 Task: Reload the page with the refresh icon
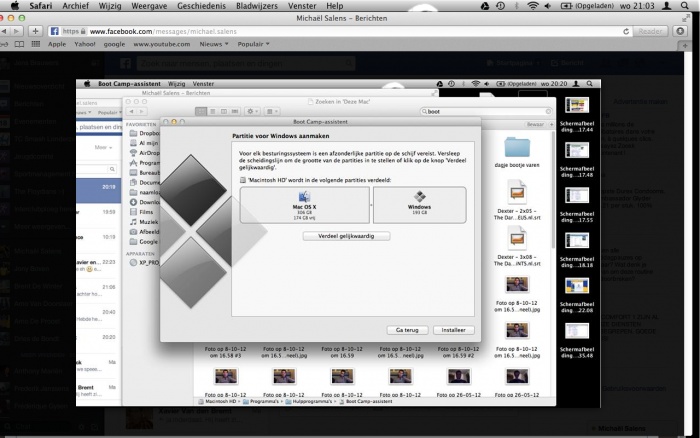(x=626, y=31)
